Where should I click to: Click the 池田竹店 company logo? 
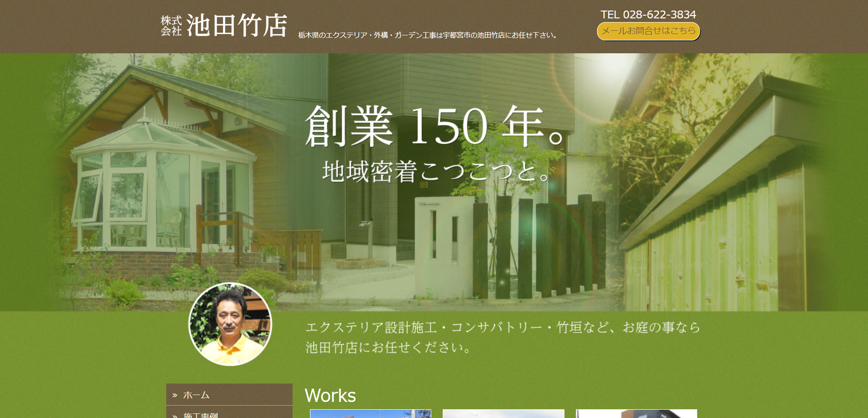click(224, 26)
